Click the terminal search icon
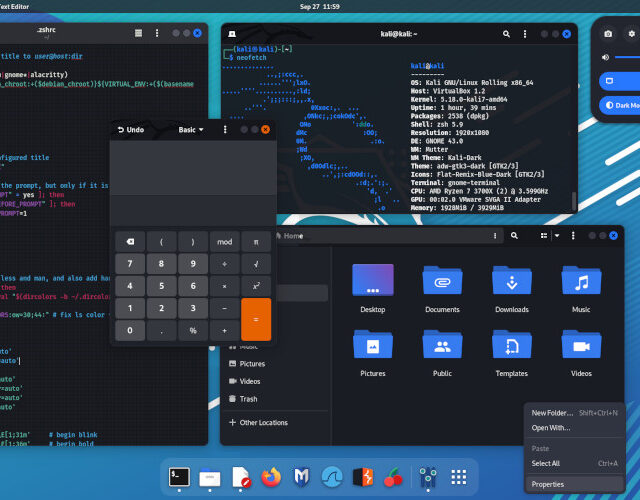The height and width of the screenshot is (500, 640). click(x=506, y=34)
